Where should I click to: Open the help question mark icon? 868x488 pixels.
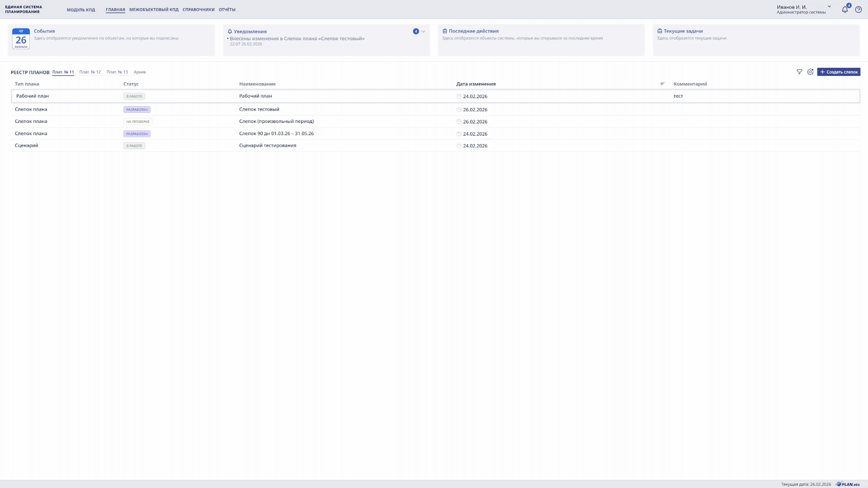[x=858, y=9]
